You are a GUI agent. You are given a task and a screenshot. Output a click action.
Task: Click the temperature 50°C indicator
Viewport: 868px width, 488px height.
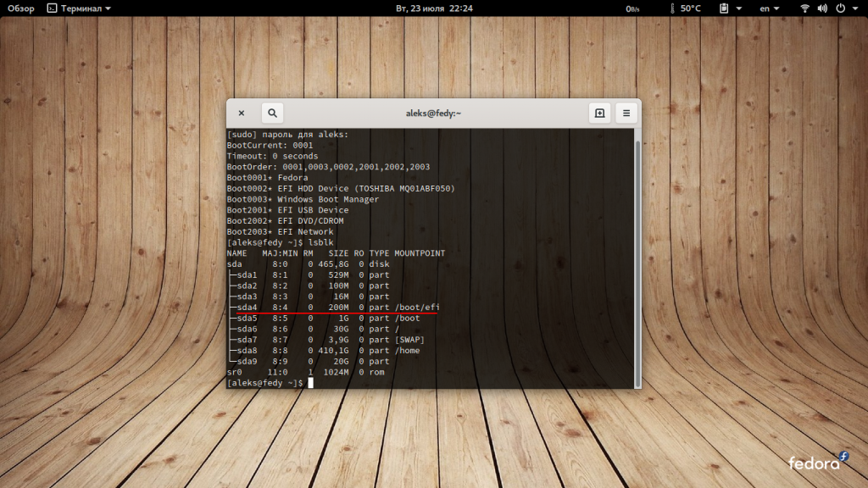point(685,8)
